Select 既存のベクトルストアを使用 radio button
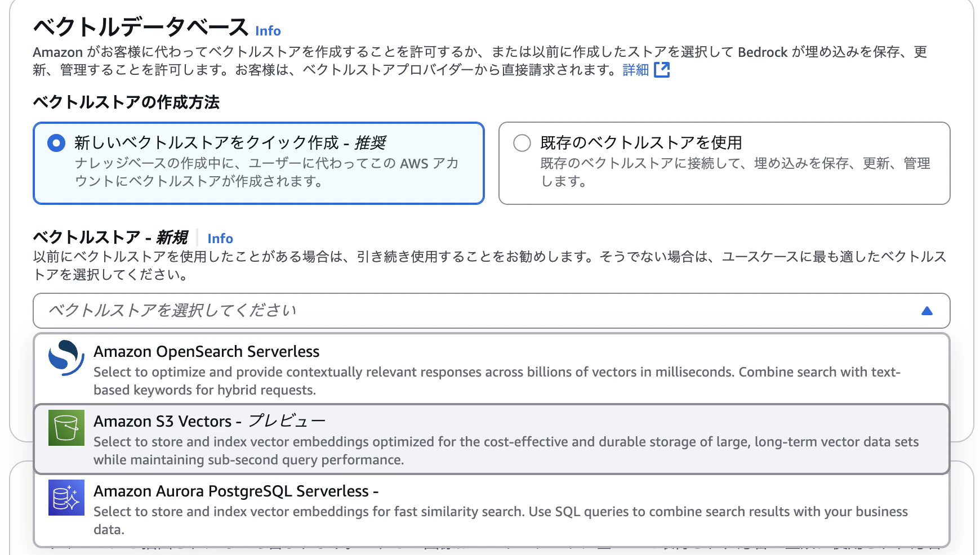Screen dimensions: 980x555 click(x=522, y=143)
